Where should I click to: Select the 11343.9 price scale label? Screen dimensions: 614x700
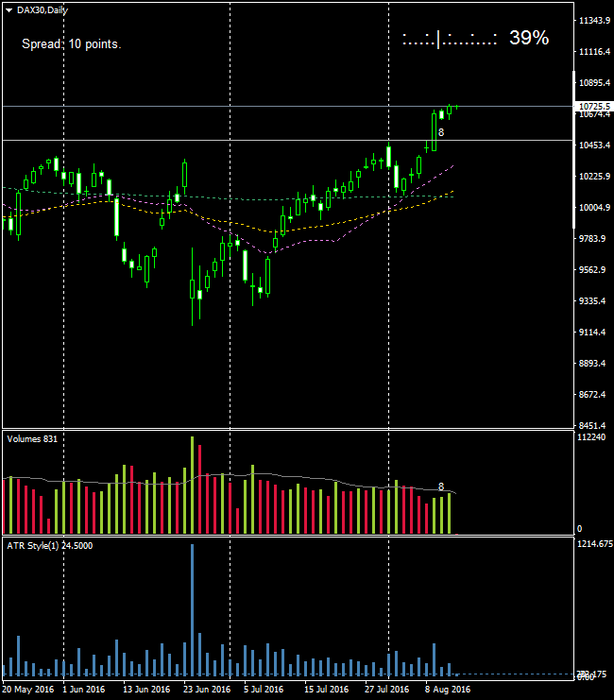593,21
